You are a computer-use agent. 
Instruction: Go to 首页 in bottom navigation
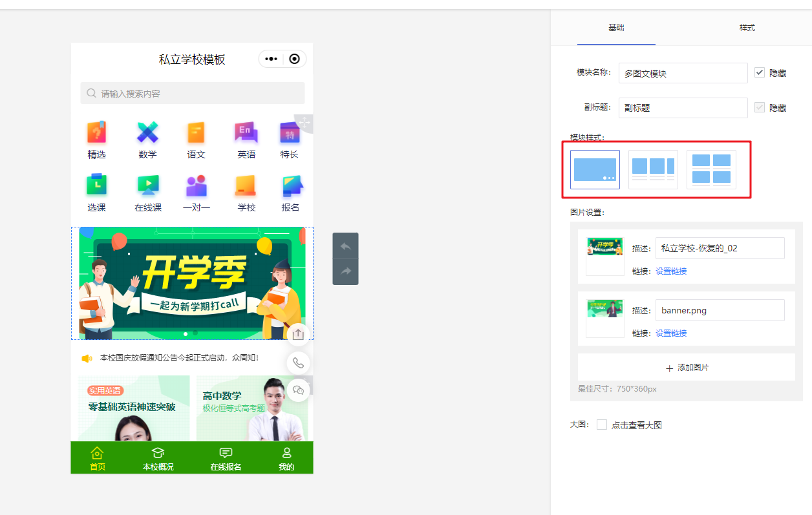[97, 458]
